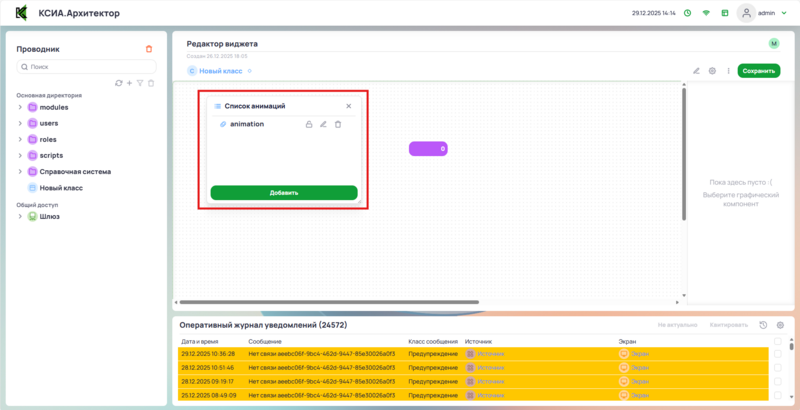Click the refresh icon in Проводник toolbar
Viewport: 800px width, 410px height.
tap(119, 83)
